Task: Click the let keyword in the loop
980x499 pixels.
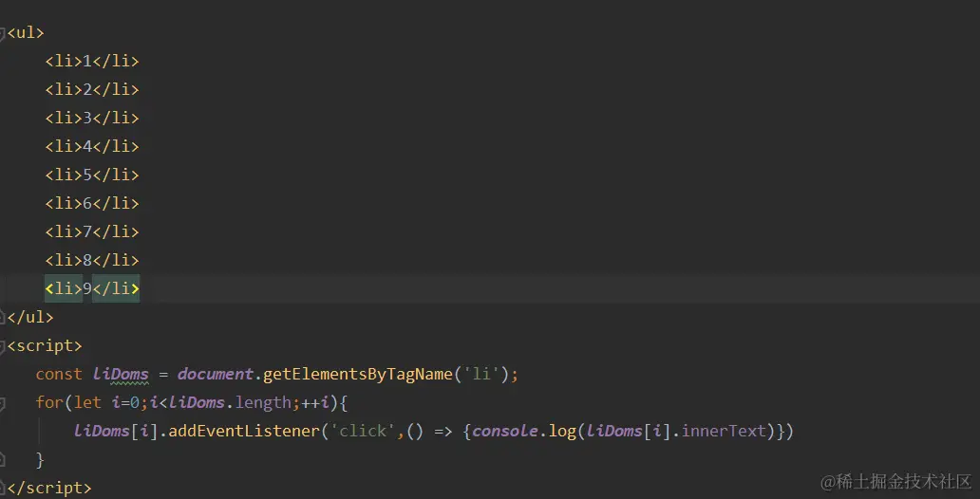Action: pos(87,403)
